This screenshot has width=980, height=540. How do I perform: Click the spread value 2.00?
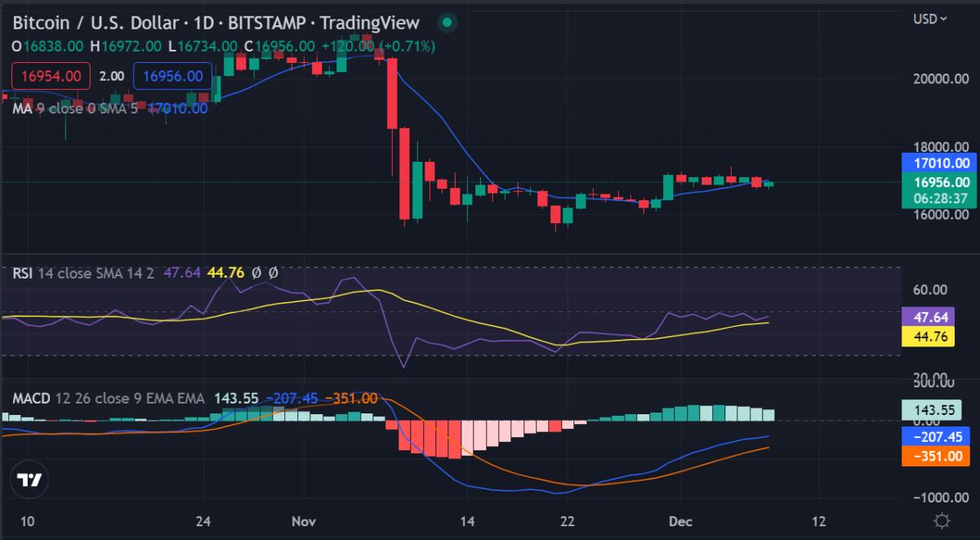112,76
